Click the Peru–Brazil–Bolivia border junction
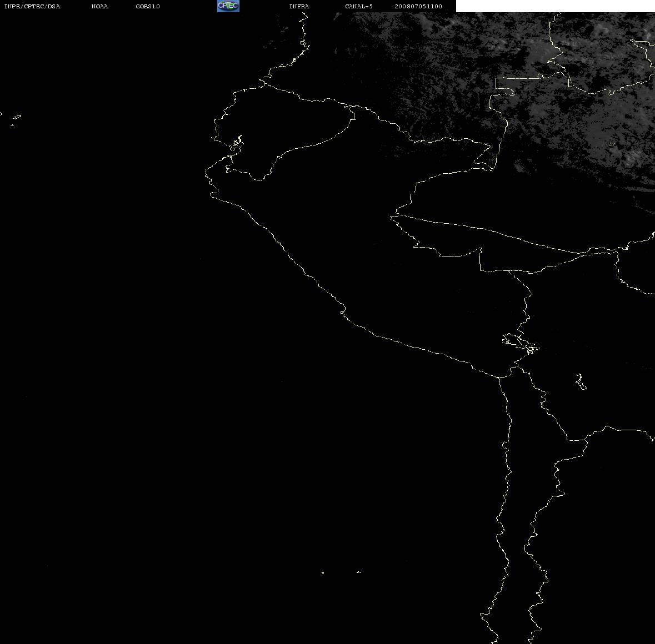The image size is (655, 644). click(510, 271)
